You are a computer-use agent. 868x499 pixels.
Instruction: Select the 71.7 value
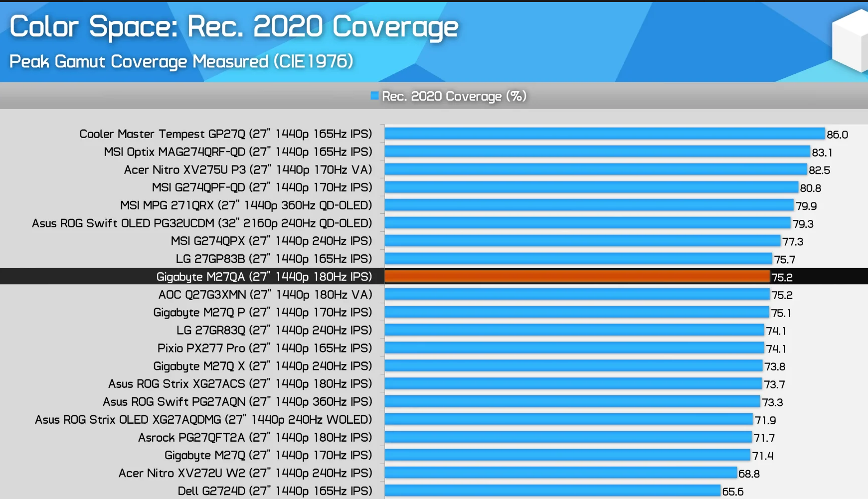[x=764, y=438]
